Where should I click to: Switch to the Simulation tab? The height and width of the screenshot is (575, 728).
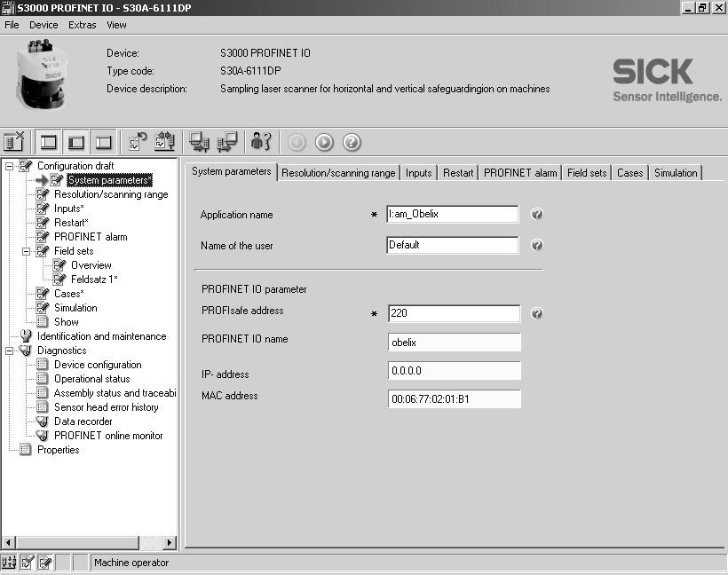pyautogui.click(x=676, y=173)
